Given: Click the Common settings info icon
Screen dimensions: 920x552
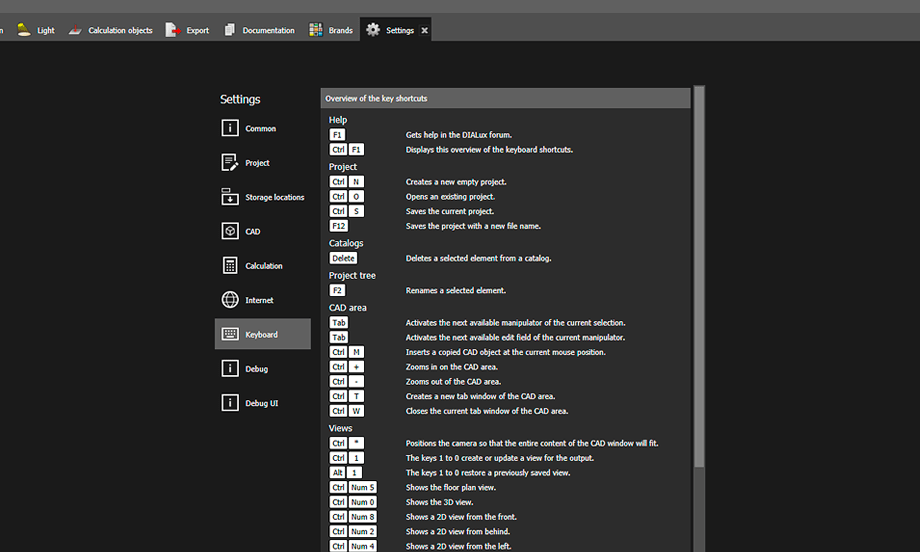Looking at the screenshot, I should [x=230, y=128].
